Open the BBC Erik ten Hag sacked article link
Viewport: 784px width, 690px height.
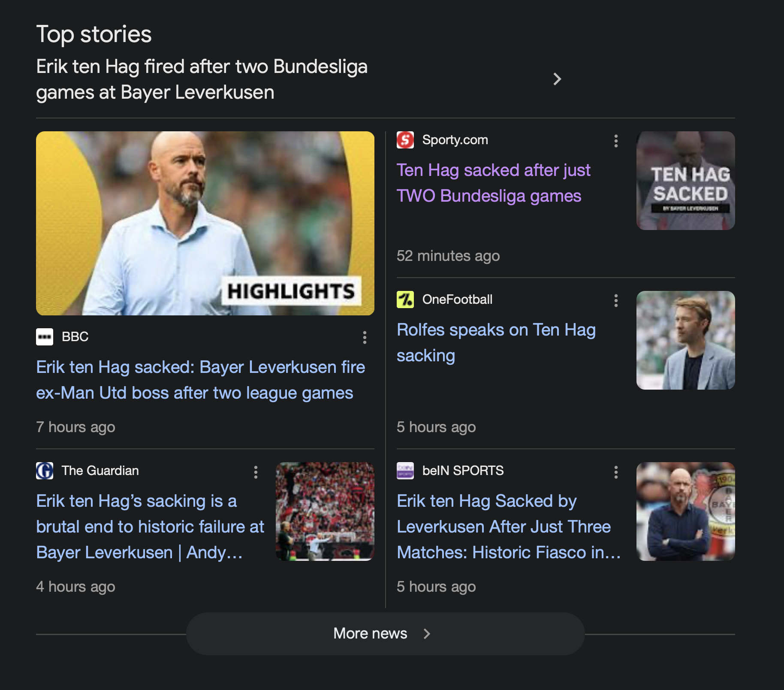tap(200, 380)
